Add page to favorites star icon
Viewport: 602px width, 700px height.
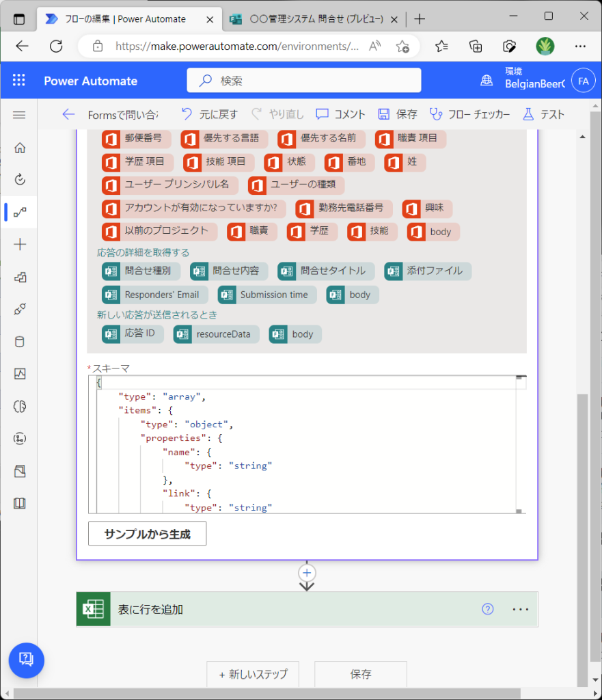(x=402, y=46)
